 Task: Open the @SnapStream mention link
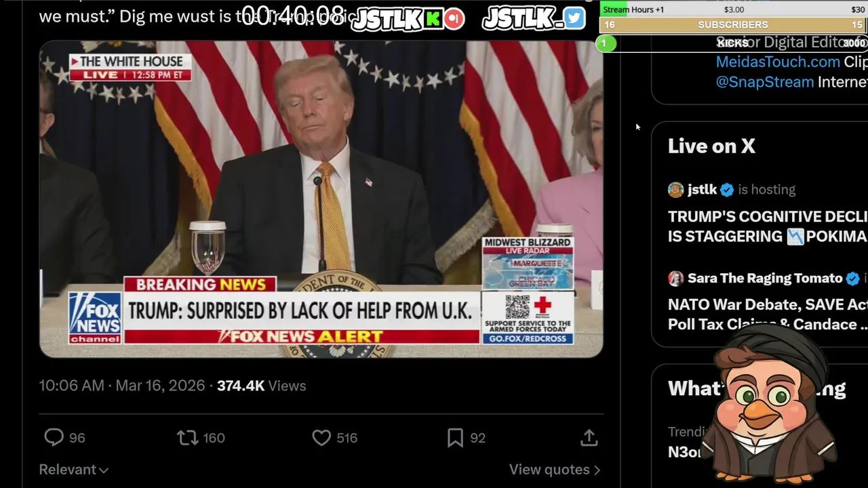[765, 82]
